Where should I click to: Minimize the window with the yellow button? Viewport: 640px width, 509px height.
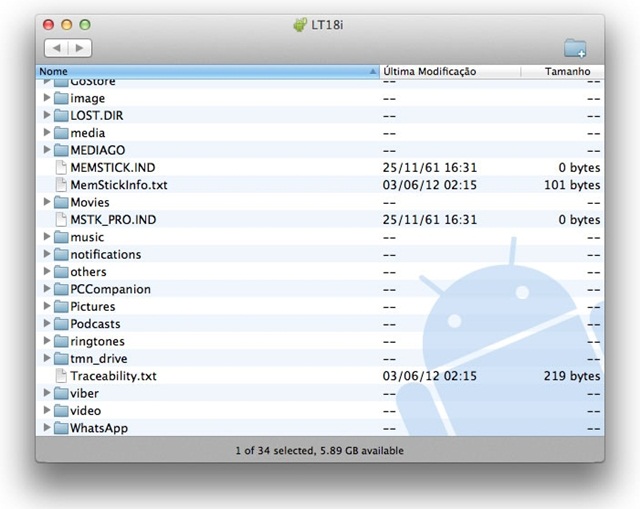(67, 24)
